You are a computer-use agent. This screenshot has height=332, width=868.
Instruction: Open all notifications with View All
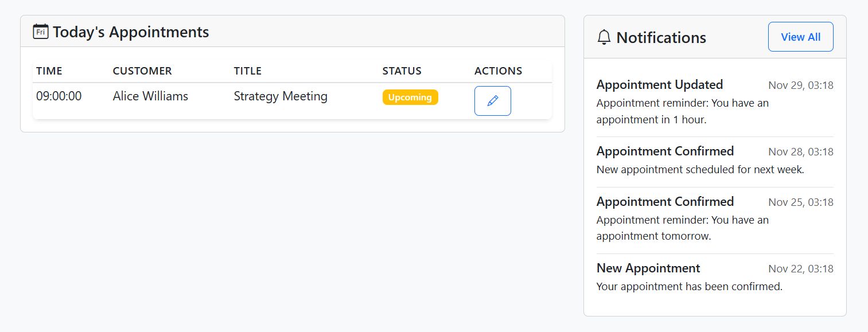pyautogui.click(x=800, y=37)
